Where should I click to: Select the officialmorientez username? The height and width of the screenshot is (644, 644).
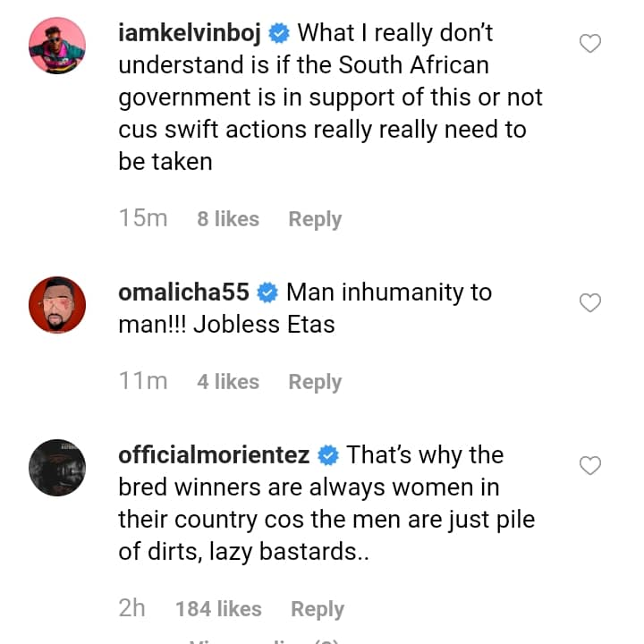pyautogui.click(x=214, y=455)
